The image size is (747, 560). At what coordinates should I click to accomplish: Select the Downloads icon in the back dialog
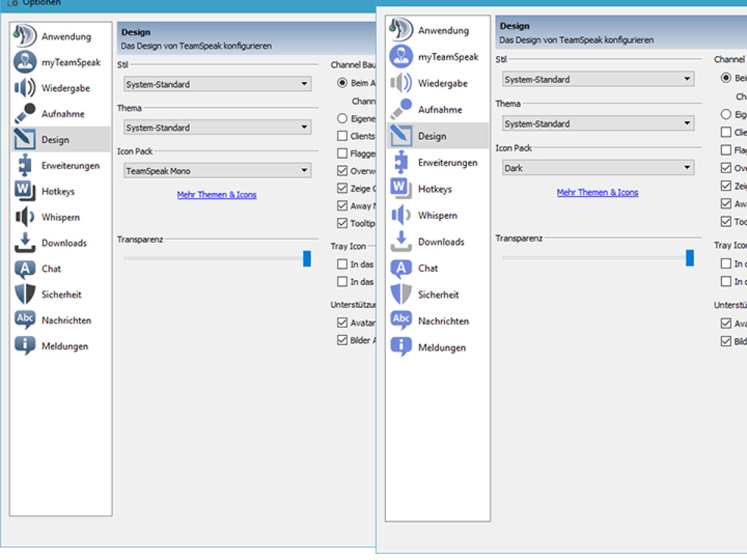click(25, 243)
